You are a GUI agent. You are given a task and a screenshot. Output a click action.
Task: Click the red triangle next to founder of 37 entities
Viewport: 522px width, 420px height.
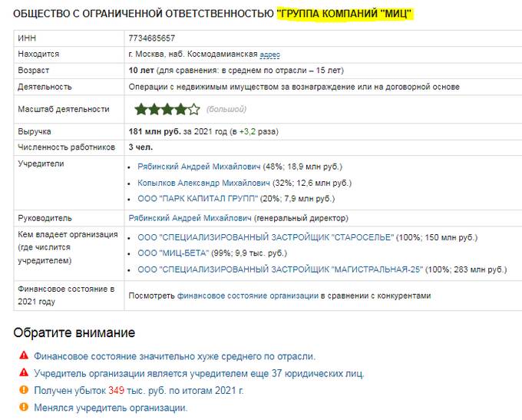click(24, 372)
